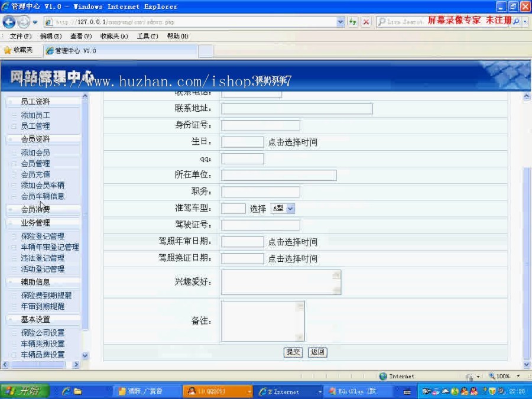Open 年审到期提醒 in sidebar

43,306
